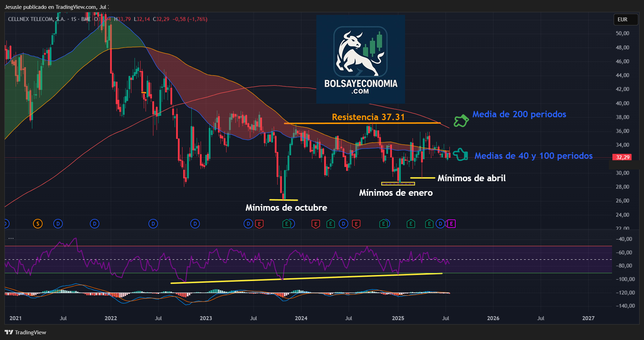Open the green E marker in spring 2025
This screenshot has width=644, height=340.
pos(429,224)
